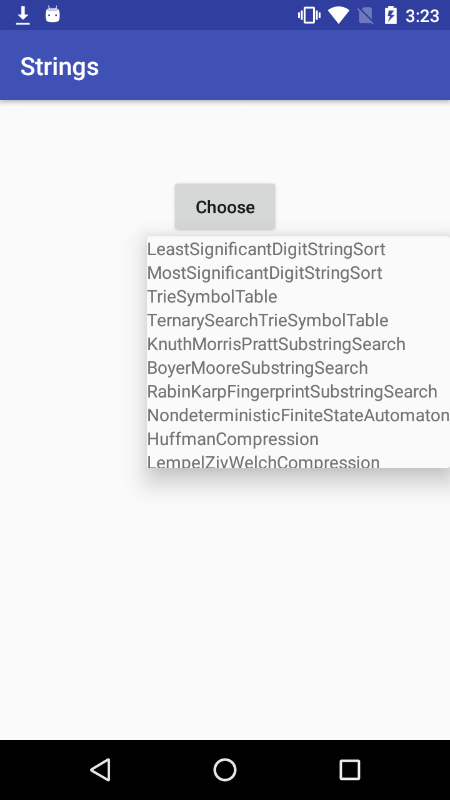Tap the Android debug robot status icon
This screenshot has width=450, height=800.
pyautogui.click(x=53, y=14)
